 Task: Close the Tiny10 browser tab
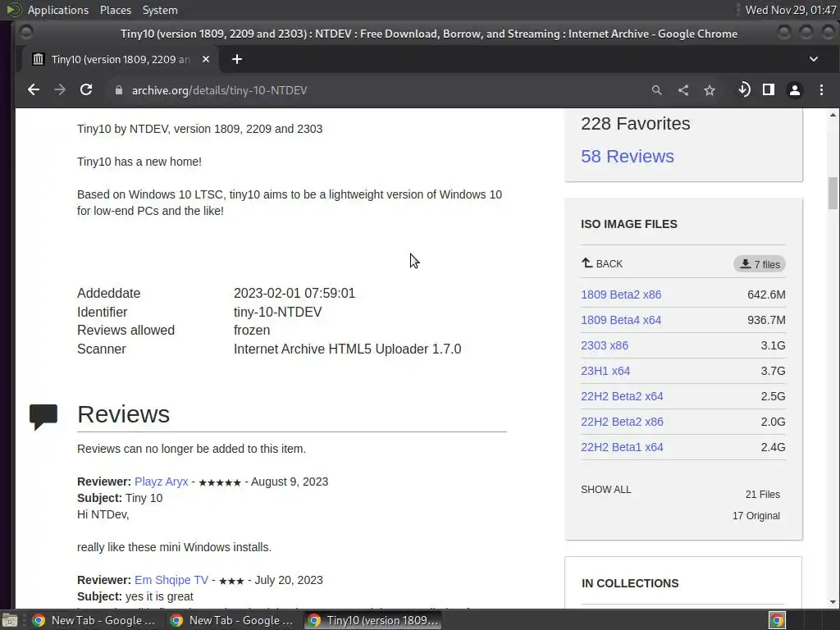click(x=206, y=59)
